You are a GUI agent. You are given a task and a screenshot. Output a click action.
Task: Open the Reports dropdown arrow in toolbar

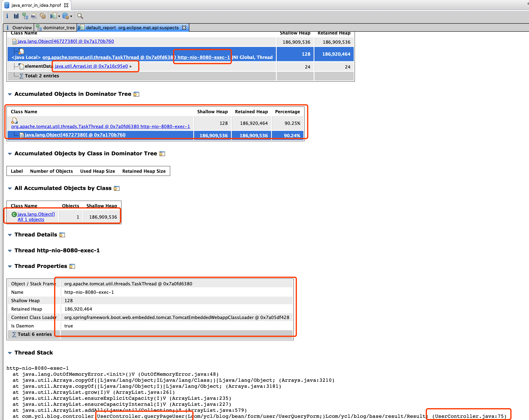(59, 16)
